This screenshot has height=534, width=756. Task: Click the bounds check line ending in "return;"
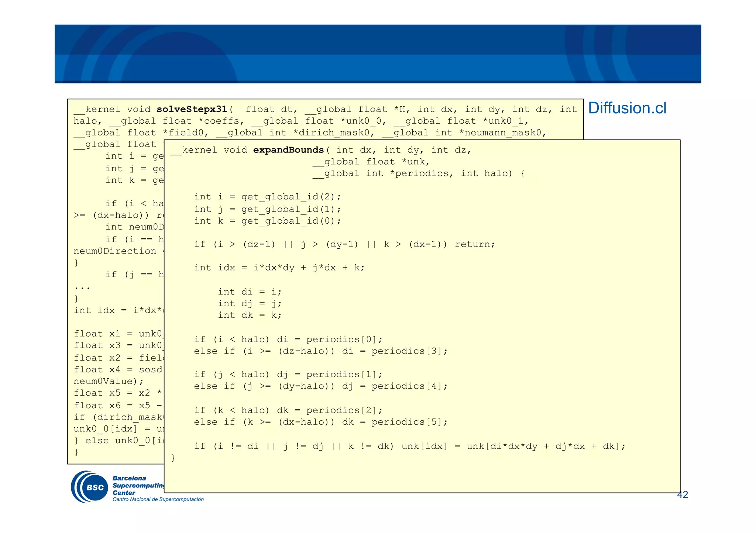coord(344,244)
